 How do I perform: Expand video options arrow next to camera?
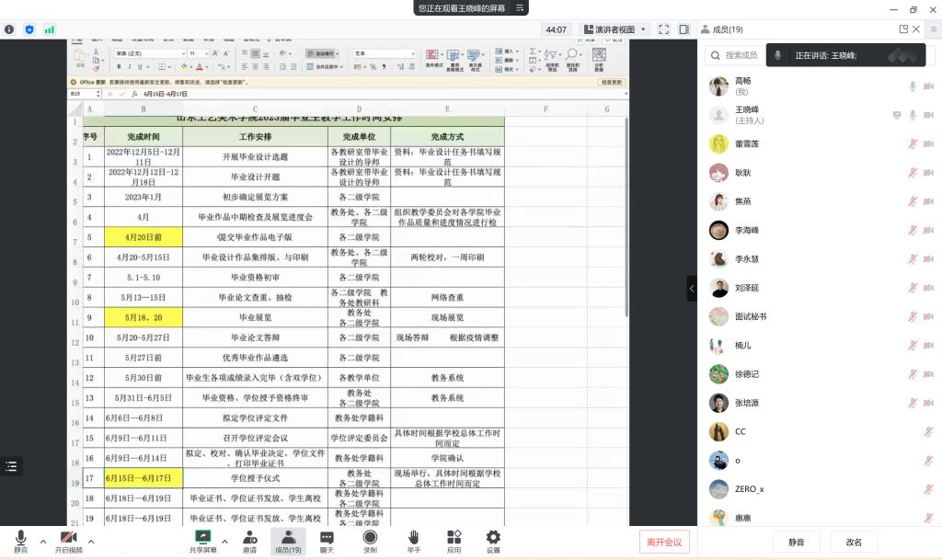tap(90, 540)
